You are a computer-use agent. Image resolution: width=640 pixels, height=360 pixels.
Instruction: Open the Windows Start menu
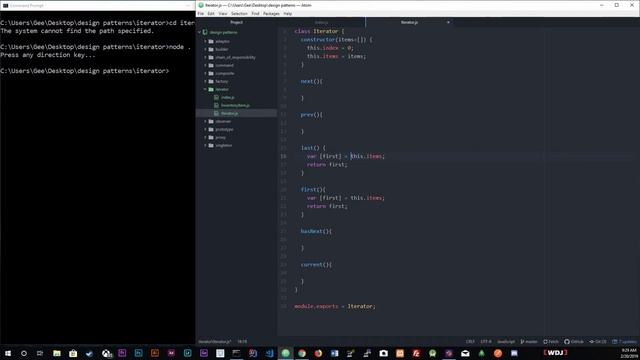pyautogui.click(x=7, y=353)
